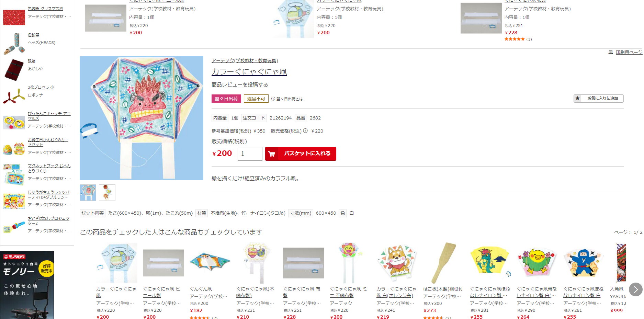Click the Shiba dog kite image
644x319 pixels.
coord(397,263)
